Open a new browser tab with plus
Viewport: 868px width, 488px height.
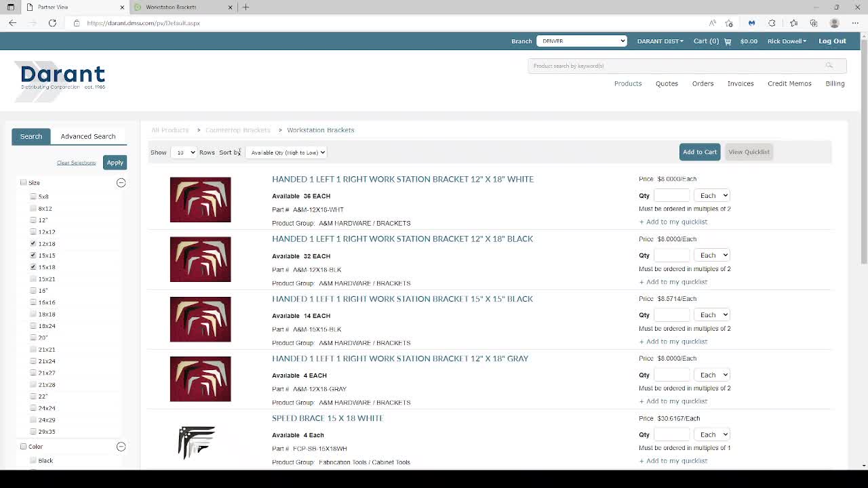tap(246, 7)
